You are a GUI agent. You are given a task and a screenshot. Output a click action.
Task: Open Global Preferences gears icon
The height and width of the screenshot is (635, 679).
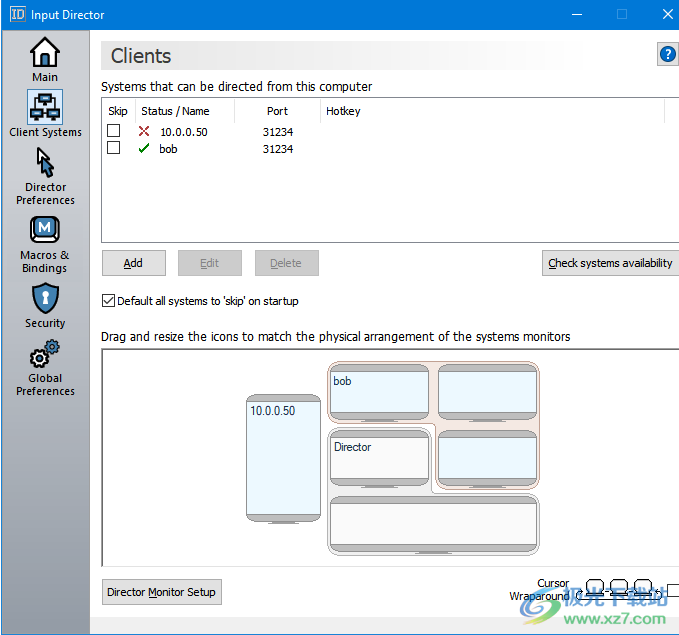[45, 369]
